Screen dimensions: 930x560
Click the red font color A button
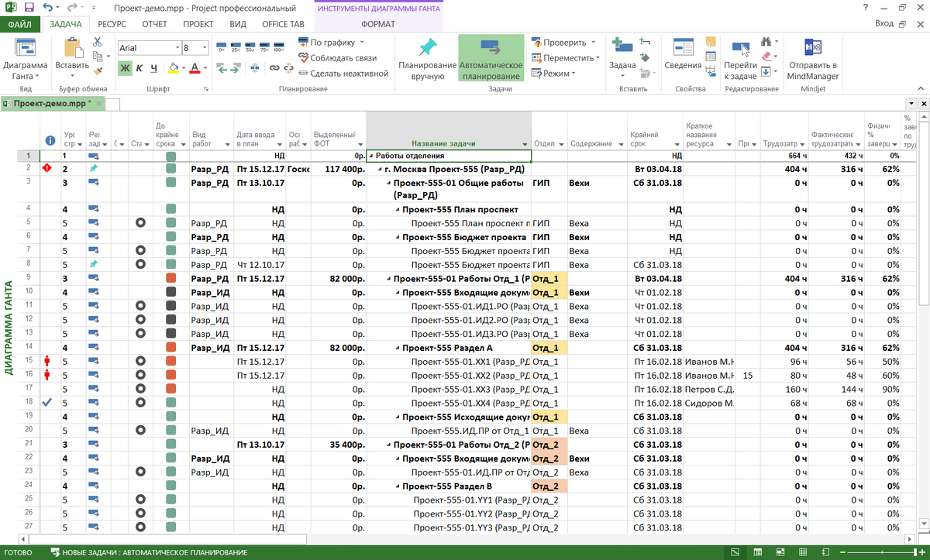(x=194, y=68)
